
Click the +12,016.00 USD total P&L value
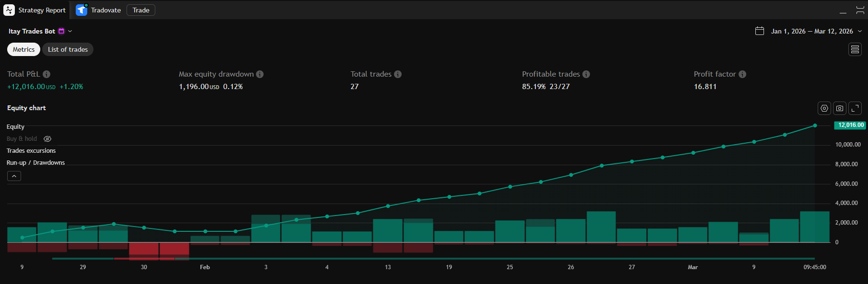(x=31, y=87)
